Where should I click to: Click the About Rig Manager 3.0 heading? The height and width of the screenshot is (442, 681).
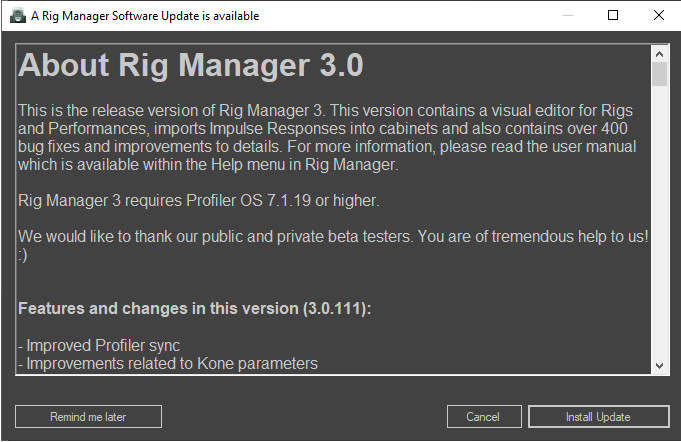point(191,65)
